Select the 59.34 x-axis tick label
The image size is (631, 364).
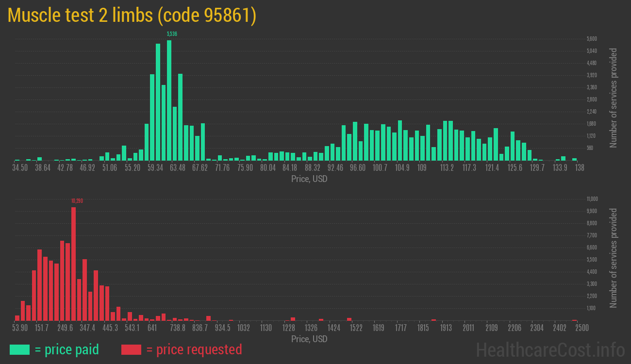pos(155,168)
